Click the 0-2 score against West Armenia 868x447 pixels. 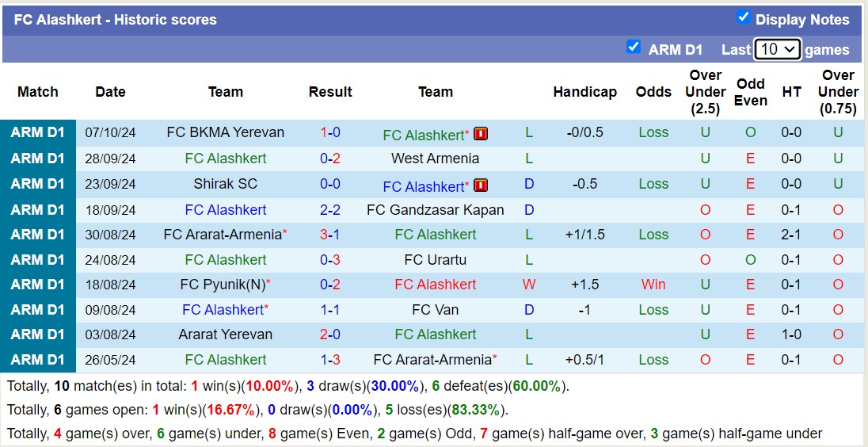pyautogui.click(x=330, y=159)
